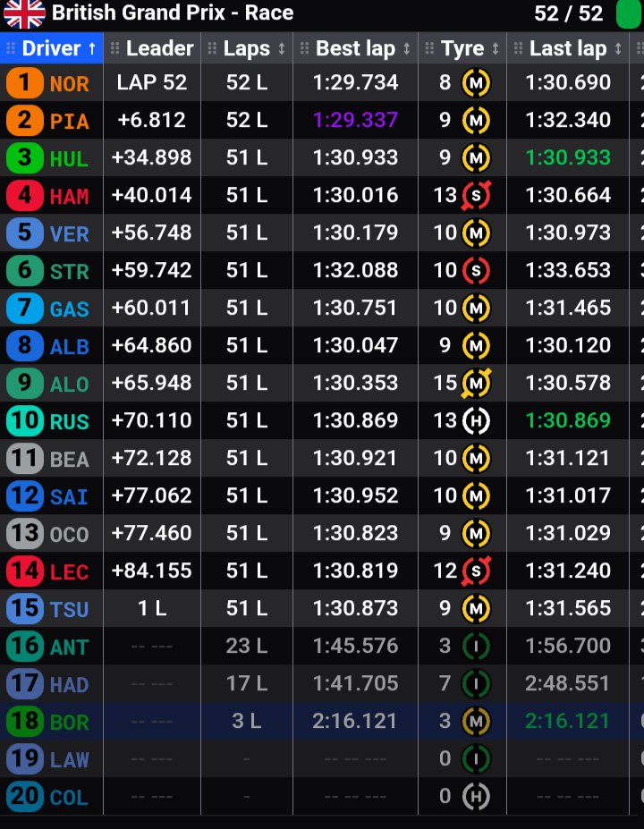The width and height of the screenshot is (644, 829).
Task: Select driver code BEA
Action: click(69, 460)
